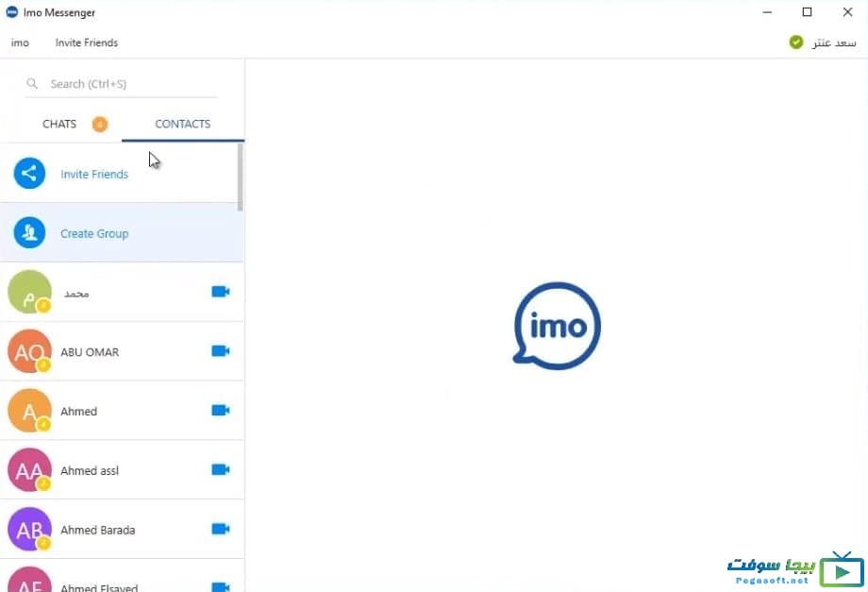The width and height of the screenshot is (868, 592).
Task: Select the contact named just Ahmed
Action: tap(78, 412)
